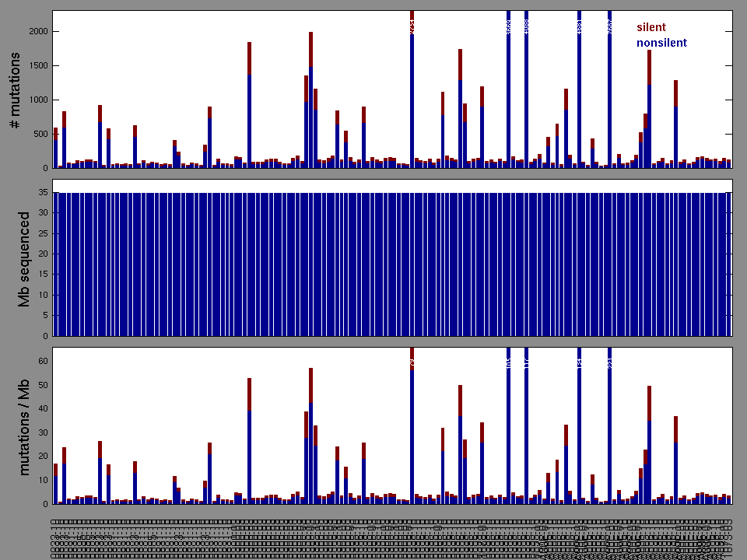The width and height of the screenshot is (747, 560).
Task: Click the "silent" legend label
Action: click(x=651, y=28)
